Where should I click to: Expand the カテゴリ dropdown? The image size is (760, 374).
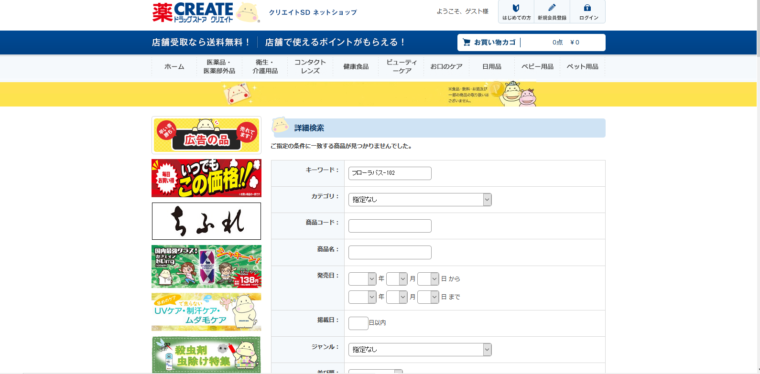(420, 200)
